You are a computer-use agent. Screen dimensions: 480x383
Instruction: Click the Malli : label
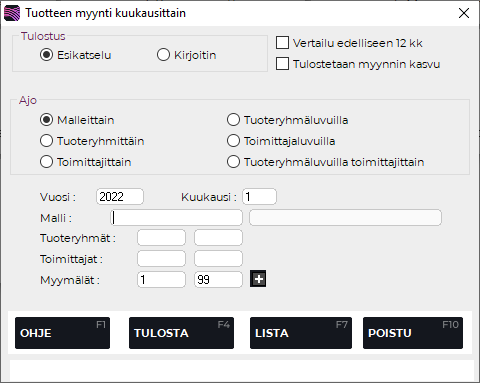click(56, 218)
